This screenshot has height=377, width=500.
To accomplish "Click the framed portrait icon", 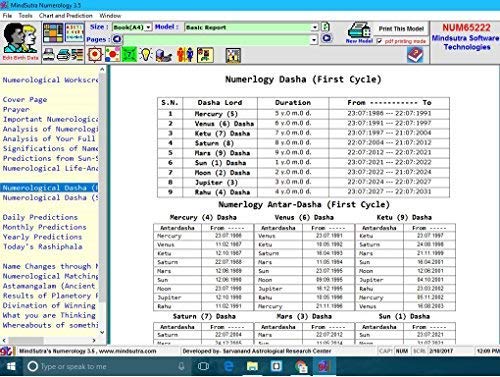I will point(205,55).
